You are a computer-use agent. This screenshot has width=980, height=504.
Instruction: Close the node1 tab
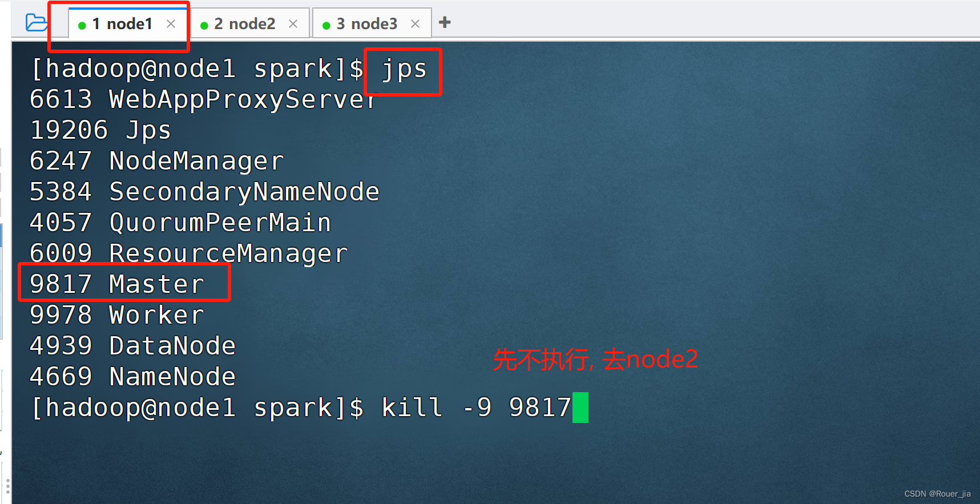[171, 24]
